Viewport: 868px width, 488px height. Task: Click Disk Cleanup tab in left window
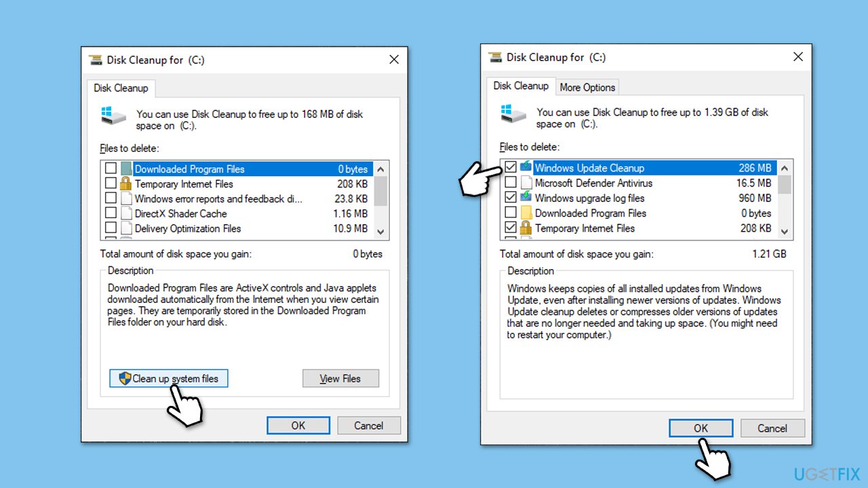pyautogui.click(x=121, y=88)
